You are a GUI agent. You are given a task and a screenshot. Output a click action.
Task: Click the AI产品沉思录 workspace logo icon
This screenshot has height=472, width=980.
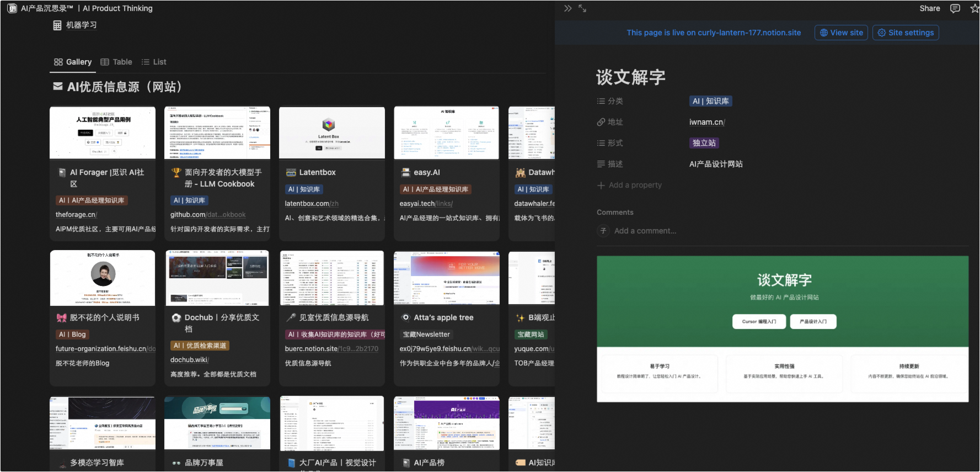[12, 8]
